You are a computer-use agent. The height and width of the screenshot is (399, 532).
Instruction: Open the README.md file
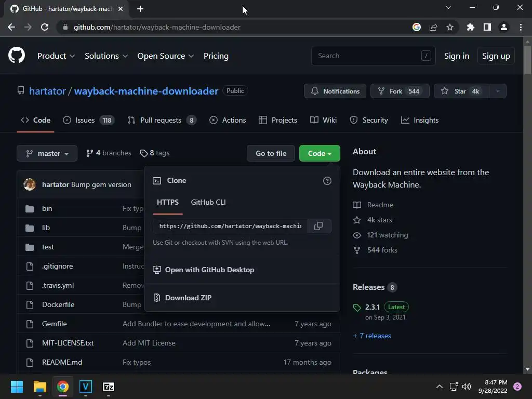[62, 362]
